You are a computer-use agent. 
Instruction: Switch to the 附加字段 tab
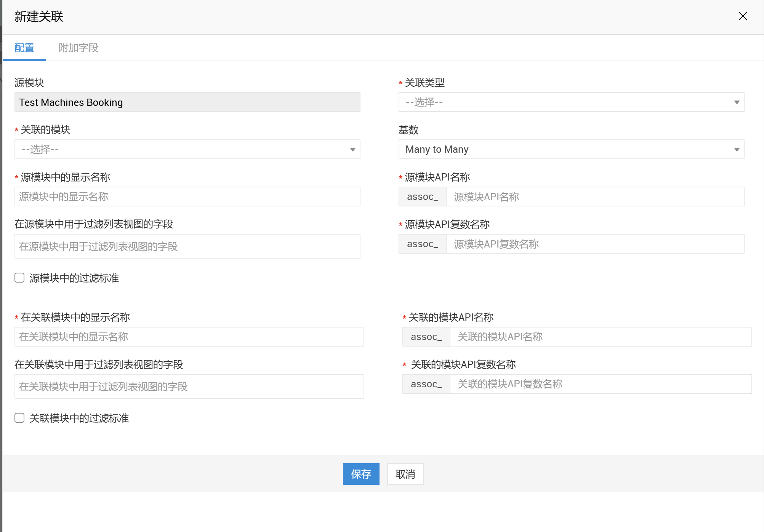pyautogui.click(x=78, y=48)
